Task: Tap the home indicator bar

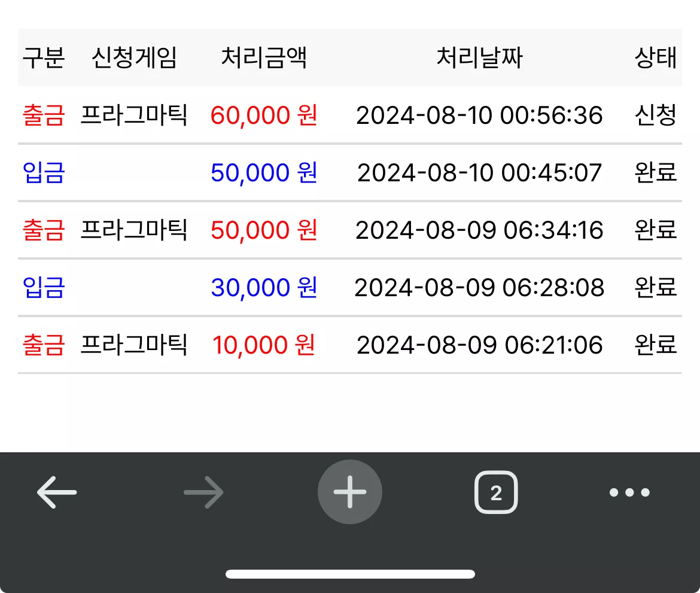Action: coord(350,574)
